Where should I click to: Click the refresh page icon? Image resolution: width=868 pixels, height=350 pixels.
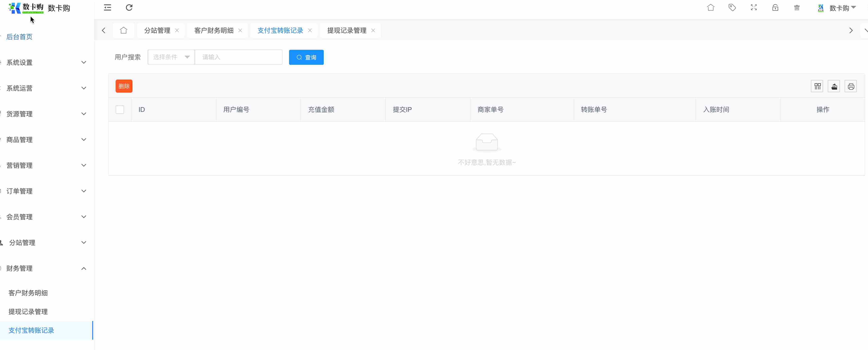click(x=129, y=7)
